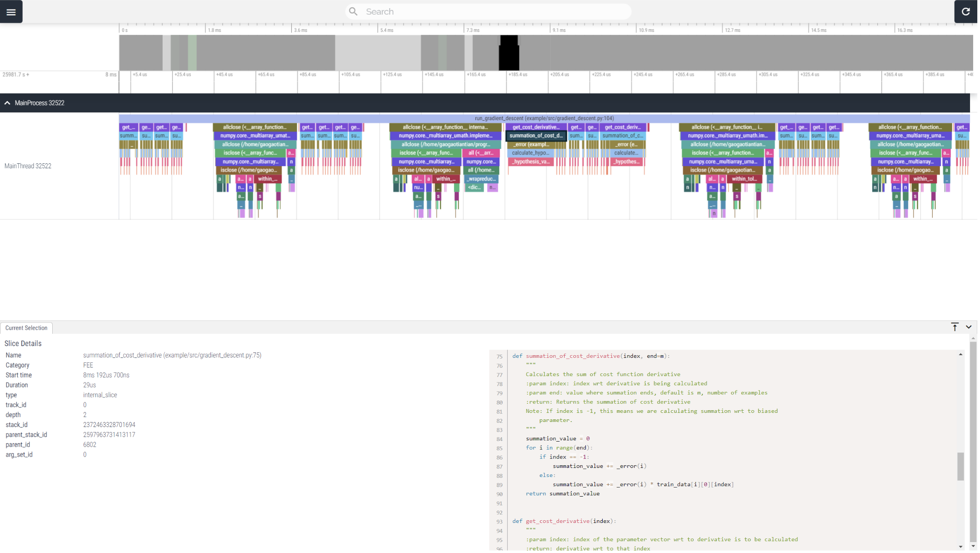The width and height of the screenshot is (980, 553).
Task: Move details panel to top with arrow icon
Action: 955,327
